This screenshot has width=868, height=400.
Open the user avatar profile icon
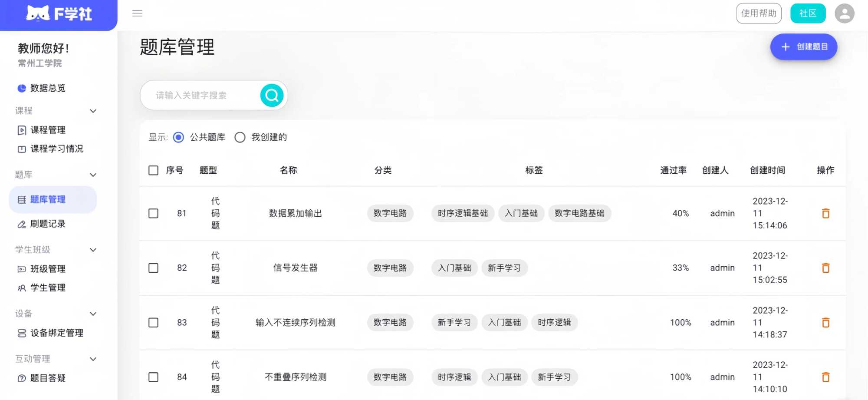[x=844, y=13]
